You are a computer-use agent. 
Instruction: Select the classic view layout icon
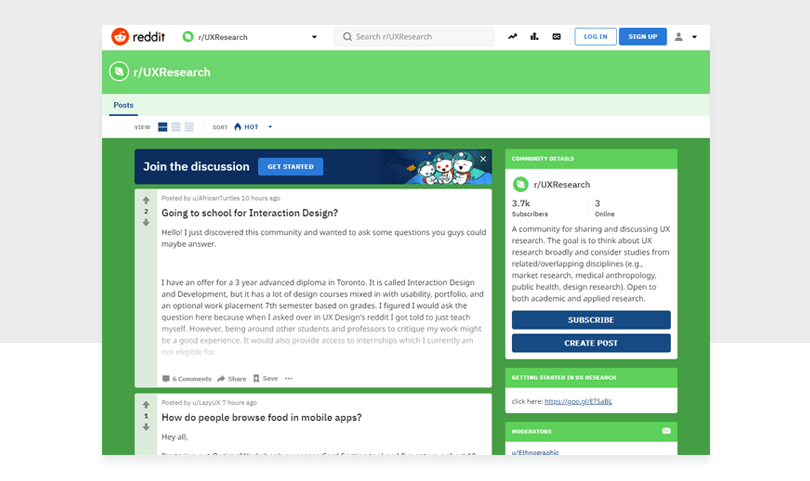pos(176,127)
